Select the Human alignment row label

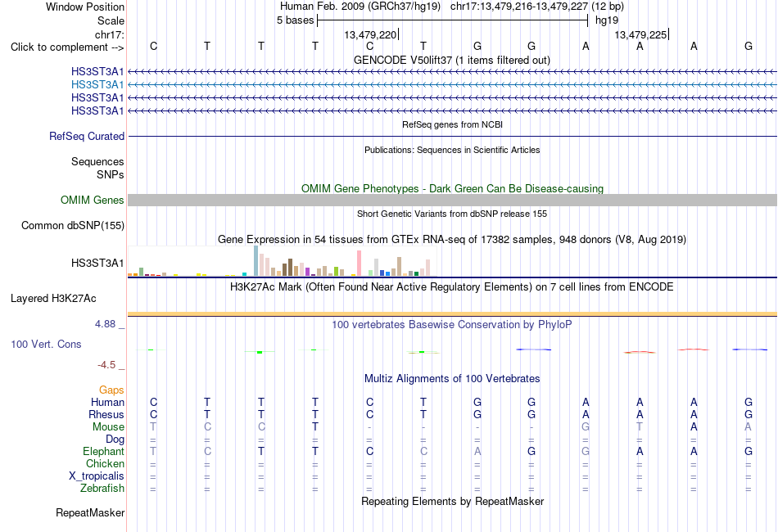tap(107, 402)
